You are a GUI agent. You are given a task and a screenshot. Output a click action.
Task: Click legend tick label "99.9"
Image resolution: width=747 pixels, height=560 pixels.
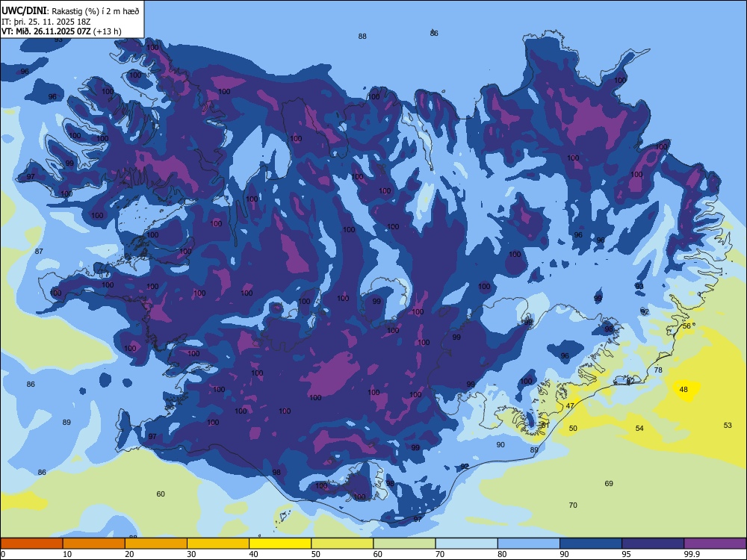[692, 554]
